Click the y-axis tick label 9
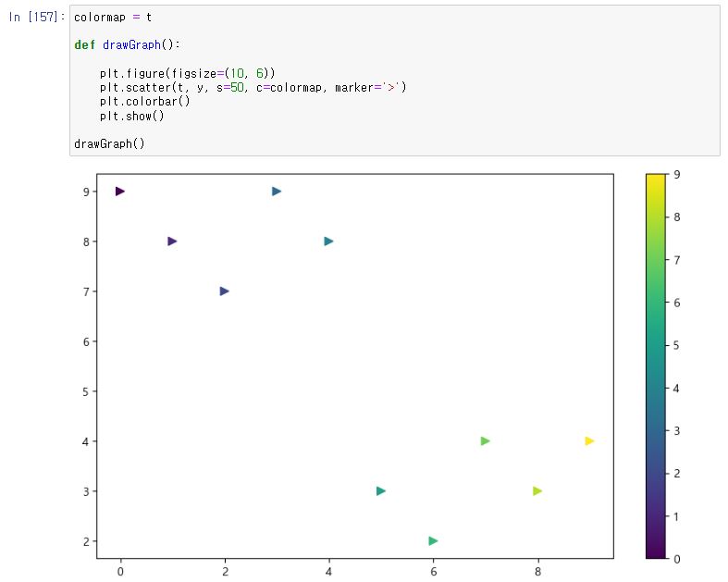Image resolution: width=728 pixels, height=582 pixels. coord(86,192)
